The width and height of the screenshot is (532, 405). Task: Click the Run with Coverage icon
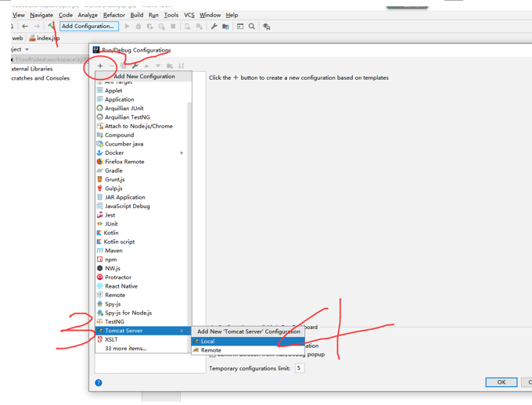tap(149, 26)
